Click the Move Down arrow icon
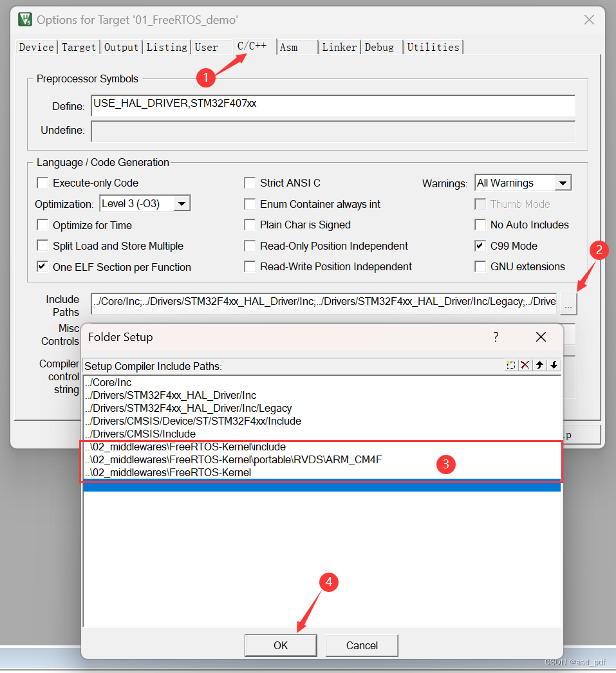 pyautogui.click(x=554, y=365)
